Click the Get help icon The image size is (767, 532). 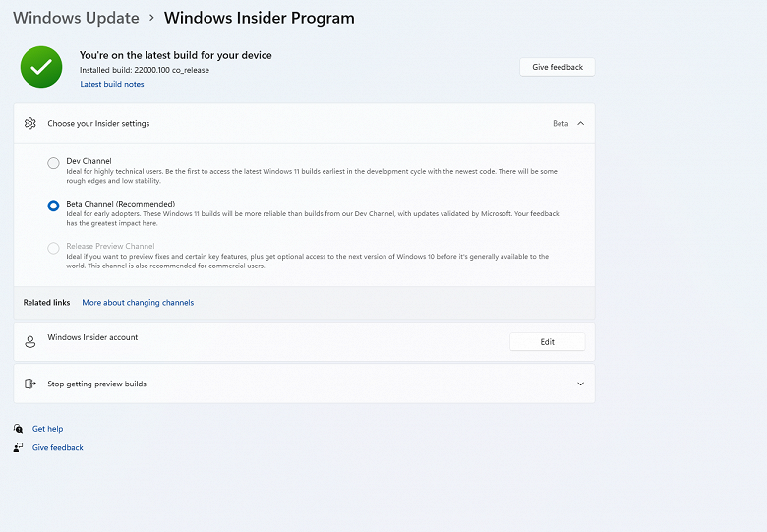coord(19,429)
